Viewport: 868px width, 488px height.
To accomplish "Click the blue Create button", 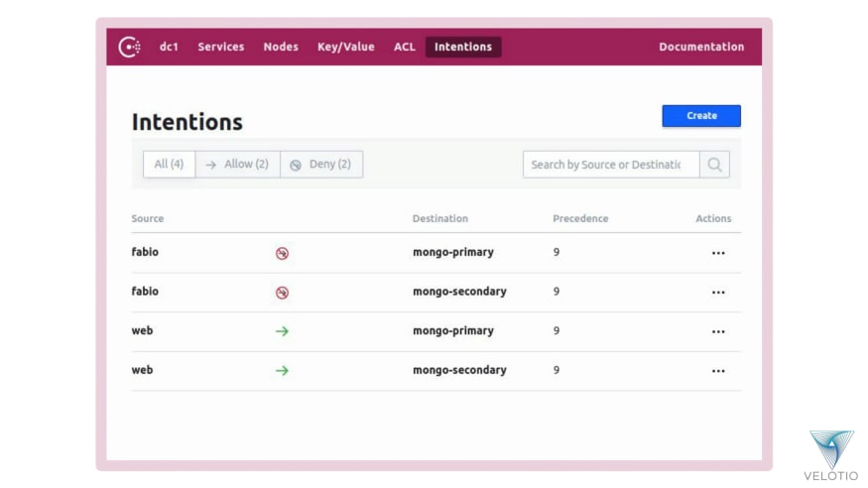I will click(x=701, y=116).
